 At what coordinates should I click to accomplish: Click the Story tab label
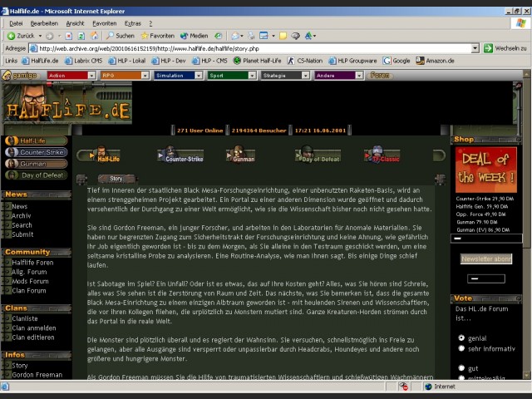pos(116,179)
